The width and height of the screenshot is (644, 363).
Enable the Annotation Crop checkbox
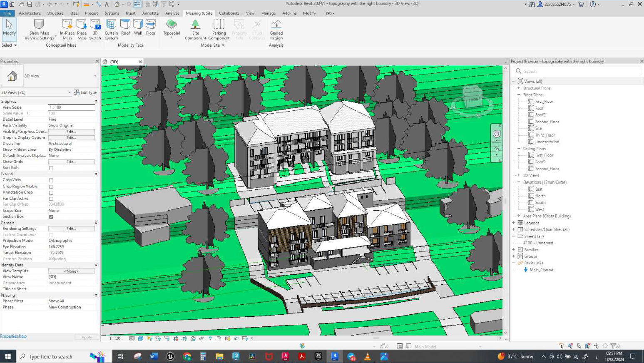[51, 193]
